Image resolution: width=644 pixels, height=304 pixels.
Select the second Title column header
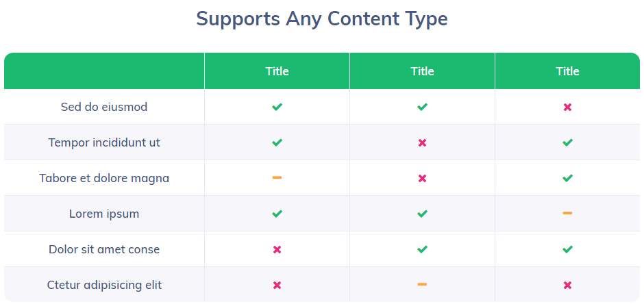[422, 71]
